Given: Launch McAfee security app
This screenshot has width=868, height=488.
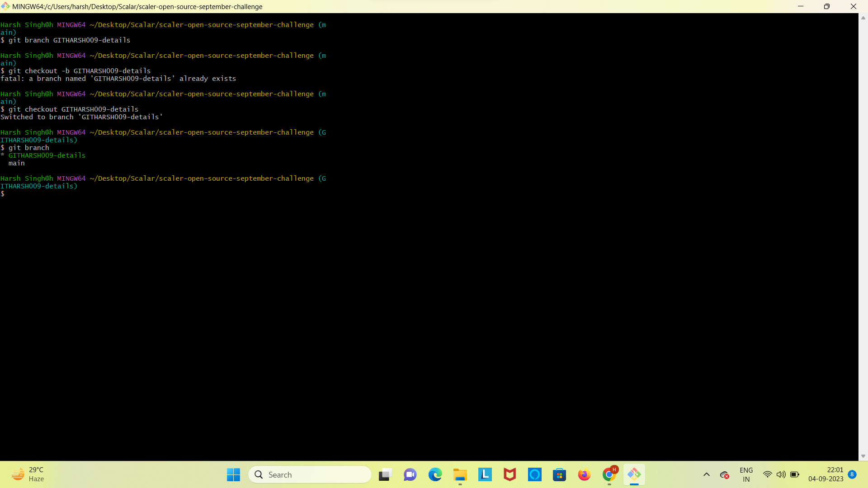Looking at the screenshot, I should (x=510, y=474).
